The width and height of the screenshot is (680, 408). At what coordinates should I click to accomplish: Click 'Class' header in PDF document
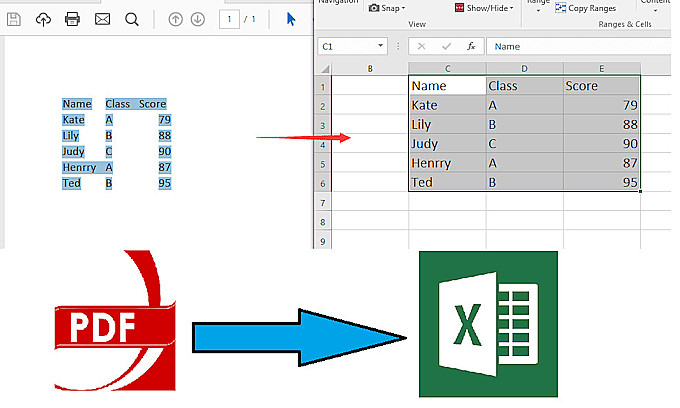(118, 104)
